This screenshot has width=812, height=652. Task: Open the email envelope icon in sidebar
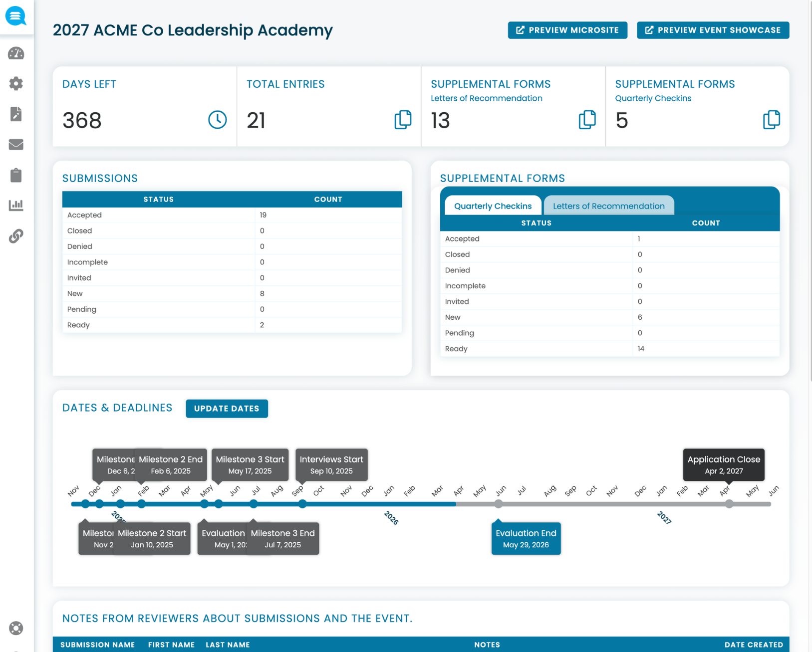pos(16,145)
